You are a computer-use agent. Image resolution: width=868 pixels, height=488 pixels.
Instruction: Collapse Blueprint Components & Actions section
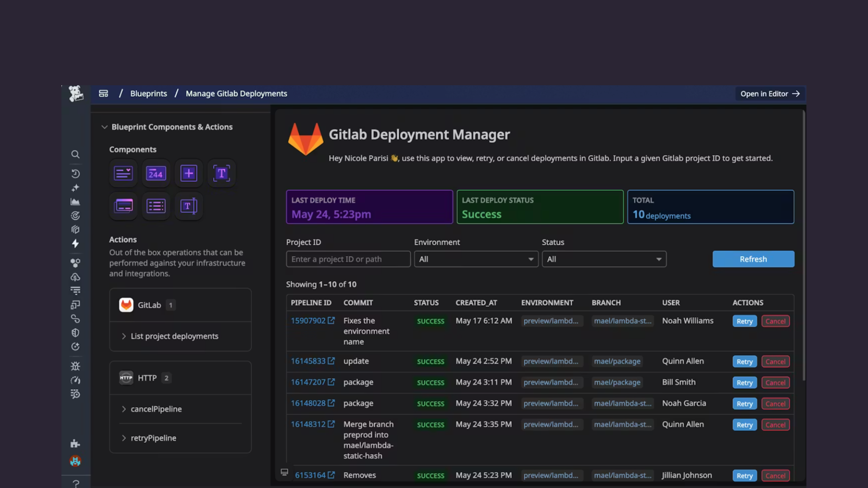click(x=105, y=127)
